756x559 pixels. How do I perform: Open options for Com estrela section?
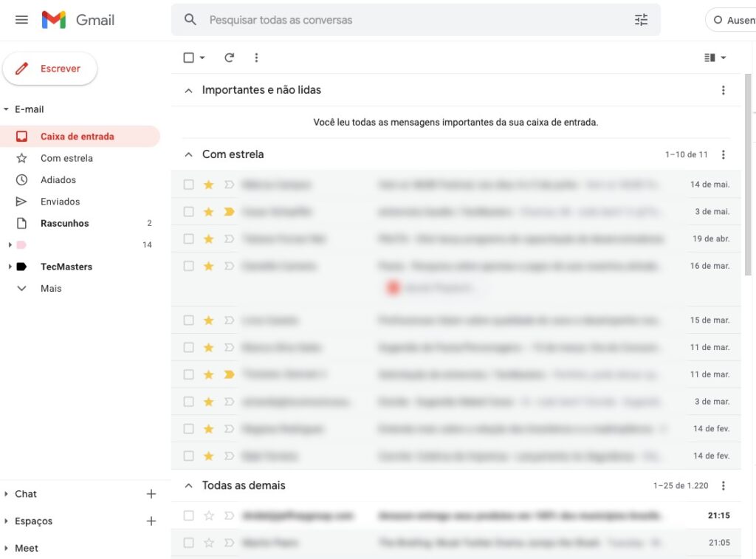click(x=723, y=155)
